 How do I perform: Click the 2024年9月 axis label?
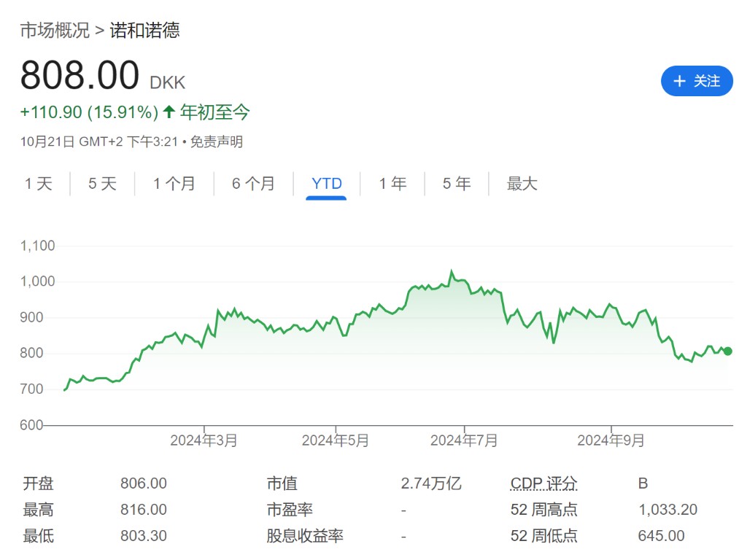(611, 440)
